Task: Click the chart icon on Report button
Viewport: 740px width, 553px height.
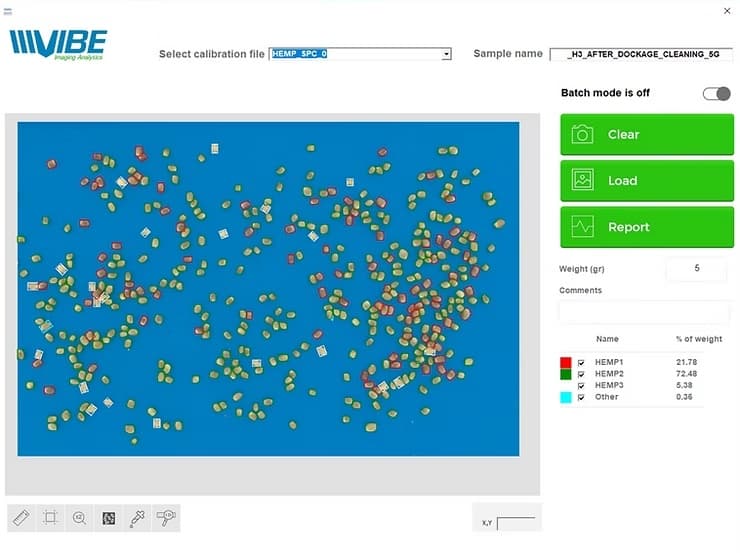Action: (582, 227)
